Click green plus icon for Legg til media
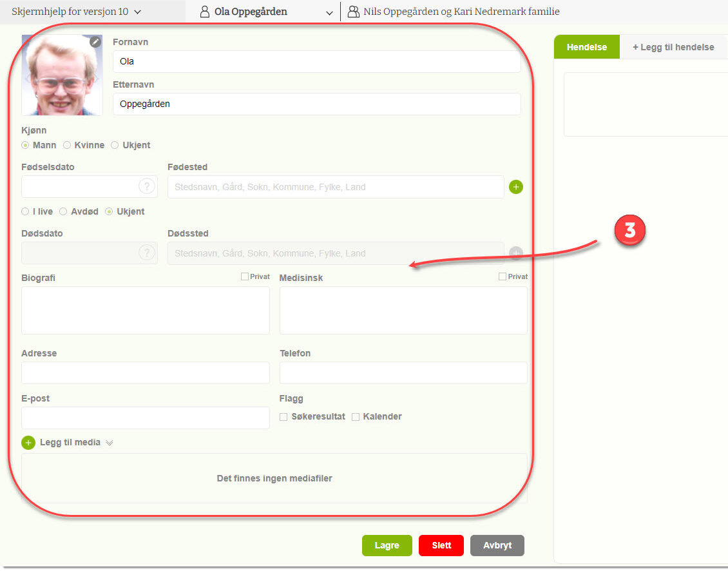Image resolution: width=728 pixels, height=571 pixels. [28, 443]
